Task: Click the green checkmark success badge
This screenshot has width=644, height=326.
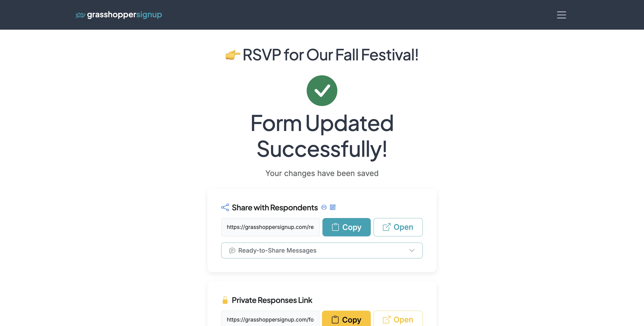Action: coord(322,90)
